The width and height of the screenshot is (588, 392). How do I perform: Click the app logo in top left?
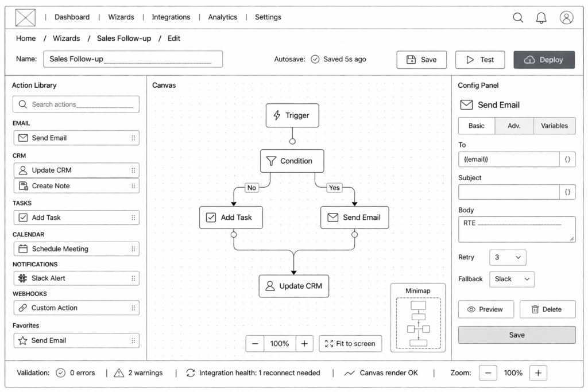25,18
